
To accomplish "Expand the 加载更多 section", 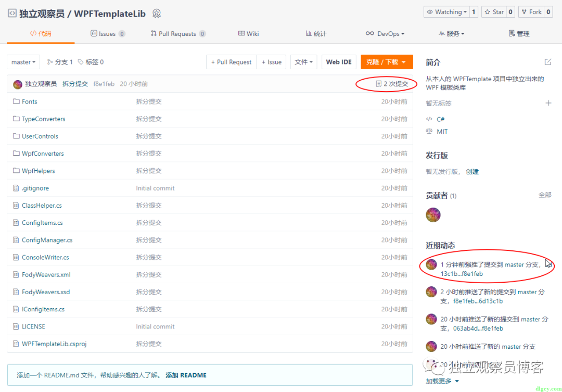I will (x=440, y=381).
